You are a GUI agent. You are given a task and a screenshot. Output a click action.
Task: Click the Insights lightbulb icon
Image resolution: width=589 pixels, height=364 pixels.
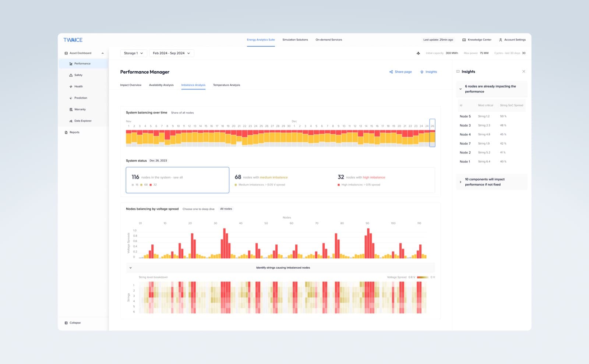coord(422,72)
